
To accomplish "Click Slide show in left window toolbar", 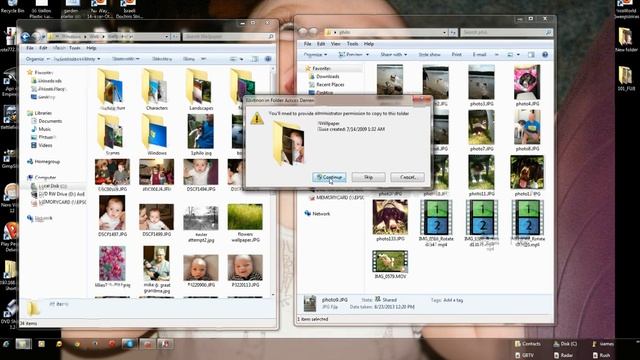I will pyautogui.click(x=162, y=59).
